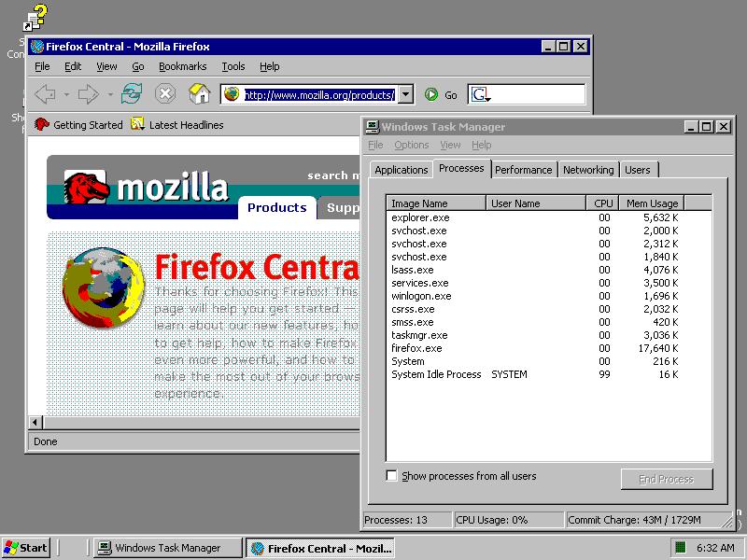The image size is (747, 560).
Task: Go back with Firefox Back arrow
Action: tap(45, 94)
